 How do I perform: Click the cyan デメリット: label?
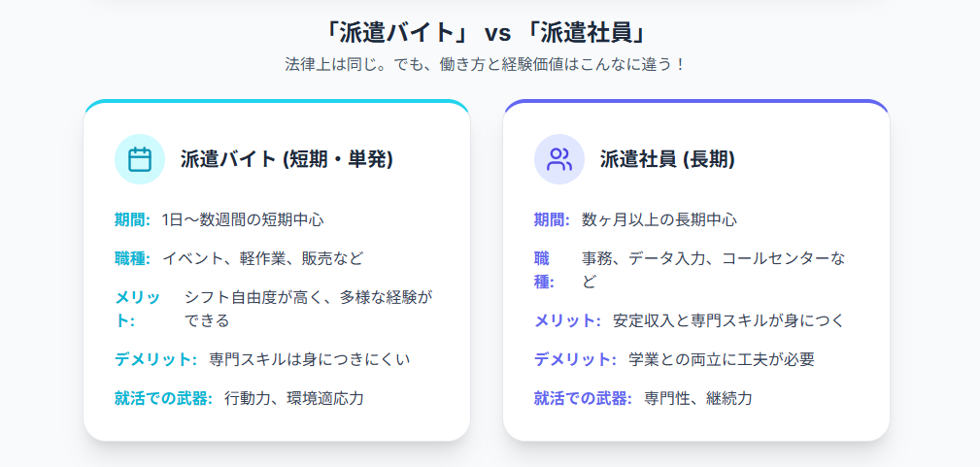coord(155,359)
